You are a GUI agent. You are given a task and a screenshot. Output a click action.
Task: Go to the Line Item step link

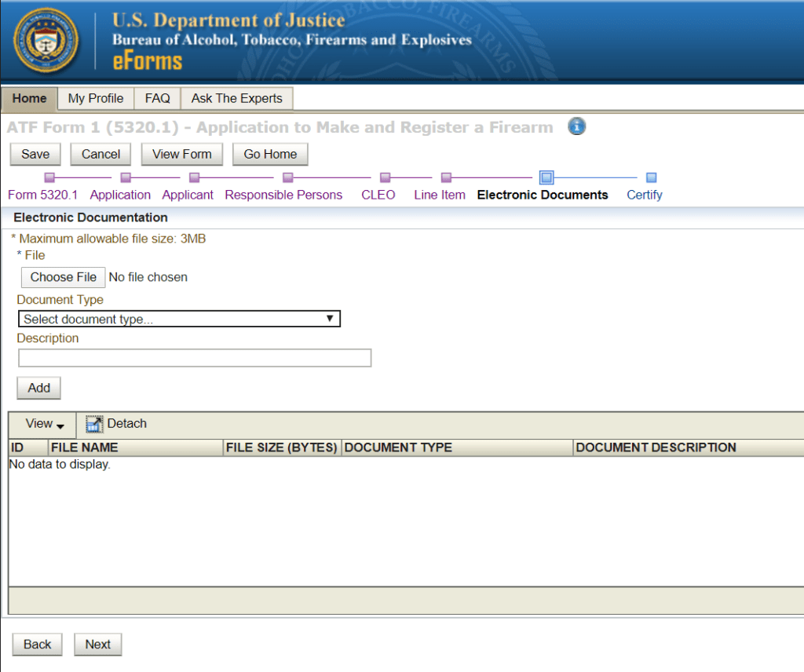[440, 195]
